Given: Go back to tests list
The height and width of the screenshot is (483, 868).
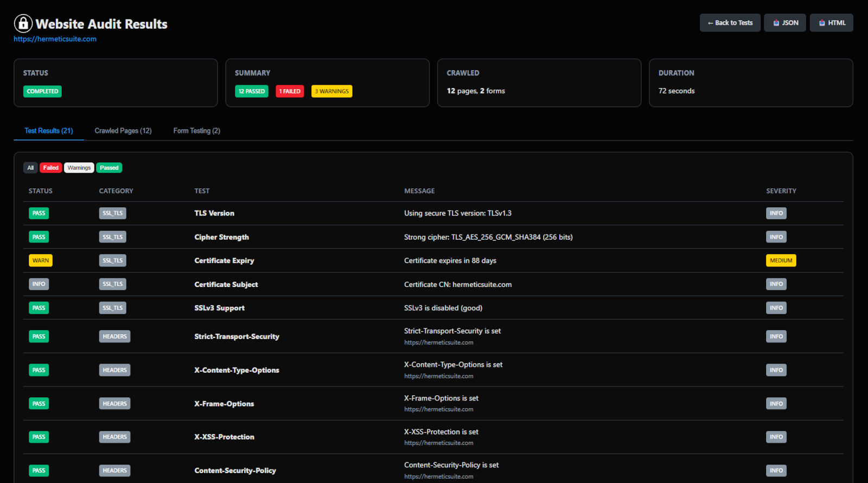Looking at the screenshot, I should 730,23.
